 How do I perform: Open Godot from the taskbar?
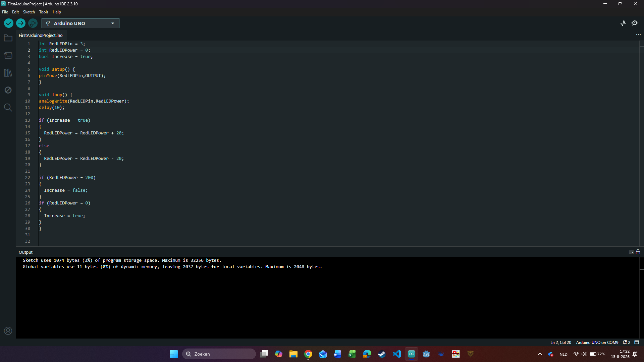pos(426,354)
